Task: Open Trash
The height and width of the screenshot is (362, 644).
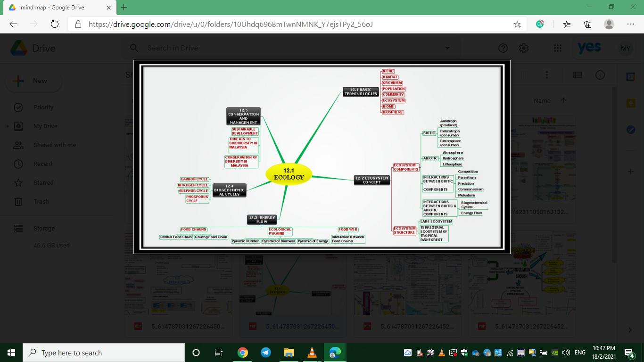Action: [x=41, y=202]
